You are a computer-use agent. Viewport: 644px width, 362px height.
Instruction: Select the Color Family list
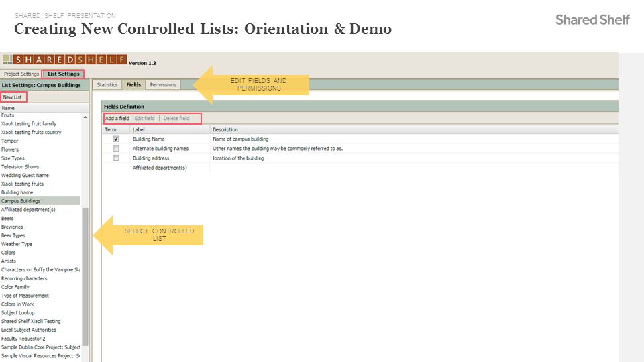click(x=40, y=287)
